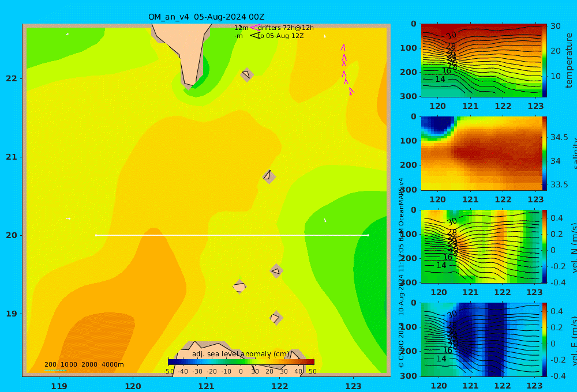Click the 'adj. sea level anomaly (cm)' label
Image resolution: width=577 pixels, height=392 pixels.
(x=241, y=354)
